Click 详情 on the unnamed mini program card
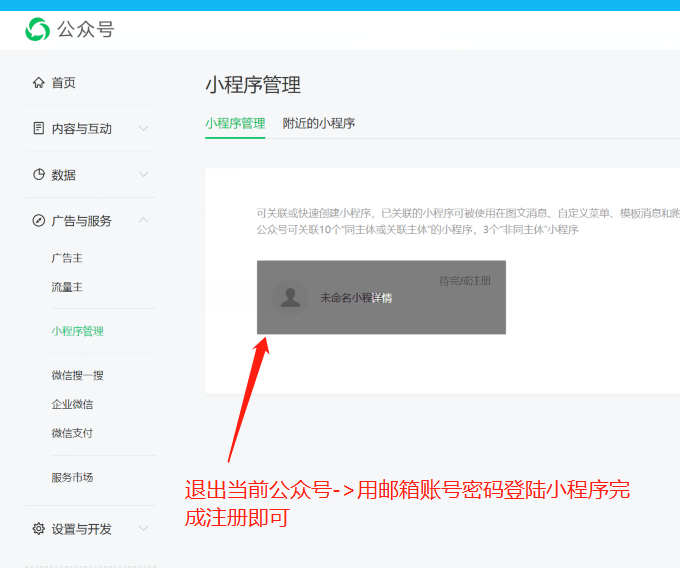The width and height of the screenshot is (680, 568). pos(382,298)
